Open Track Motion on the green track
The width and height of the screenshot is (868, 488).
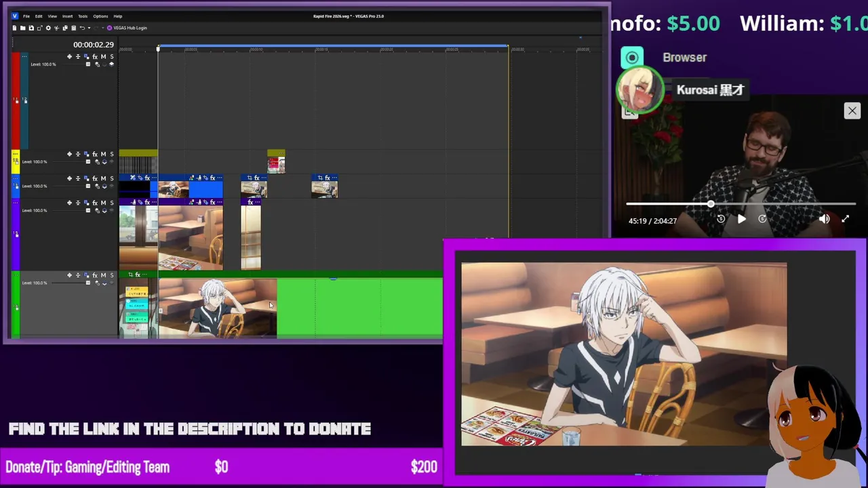[86, 275]
